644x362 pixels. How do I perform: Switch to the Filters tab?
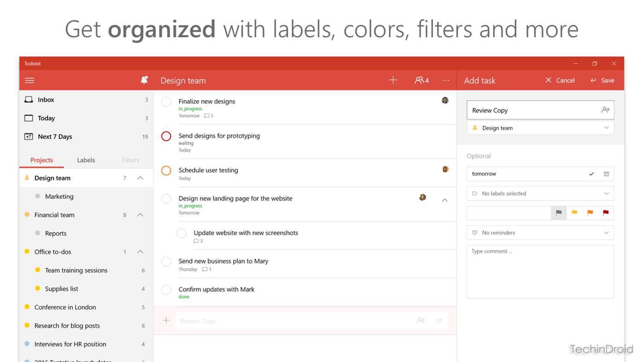pos(131,160)
